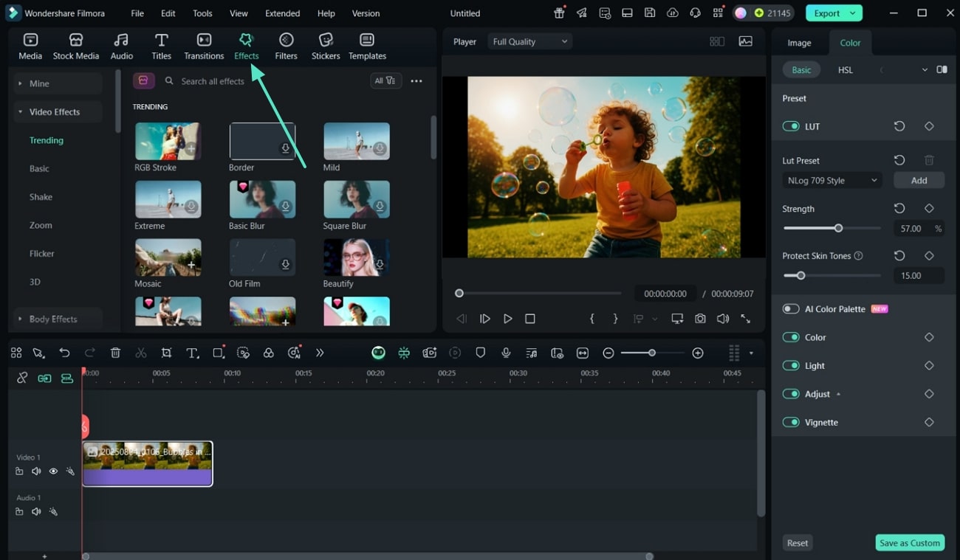
Task: Select the timeline video clip
Action: click(x=148, y=464)
